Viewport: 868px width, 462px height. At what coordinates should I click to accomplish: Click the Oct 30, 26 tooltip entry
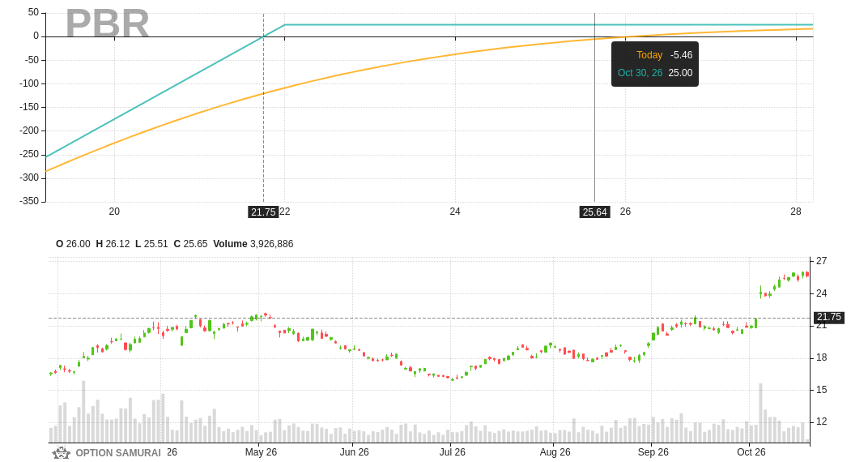pos(655,73)
